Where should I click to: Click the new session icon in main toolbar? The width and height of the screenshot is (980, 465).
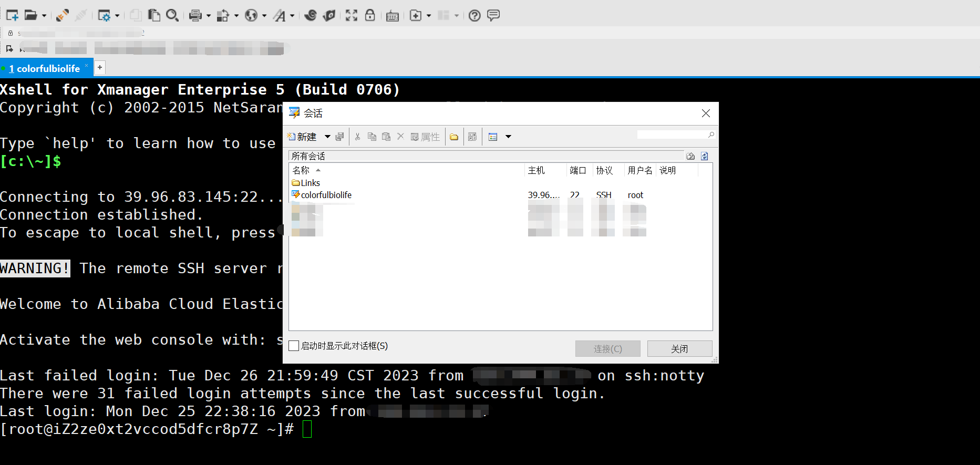12,15
